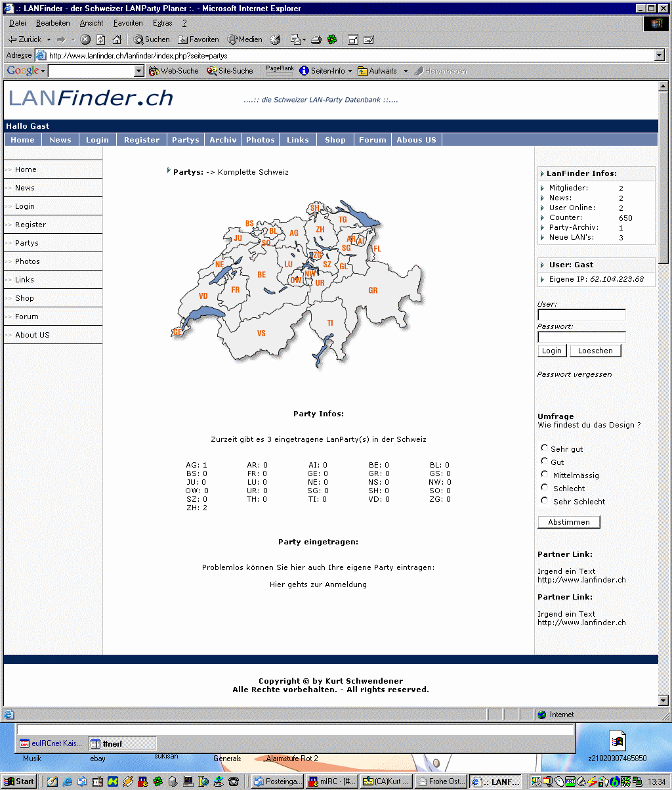
Task: Go to browser Home page icon
Action: click(x=117, y=39)
